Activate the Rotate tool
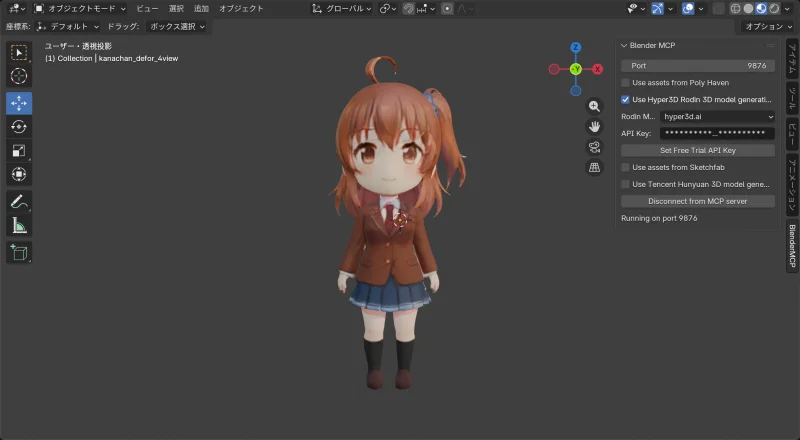Viewport: 800px width, 440px height. coord(19,127)
